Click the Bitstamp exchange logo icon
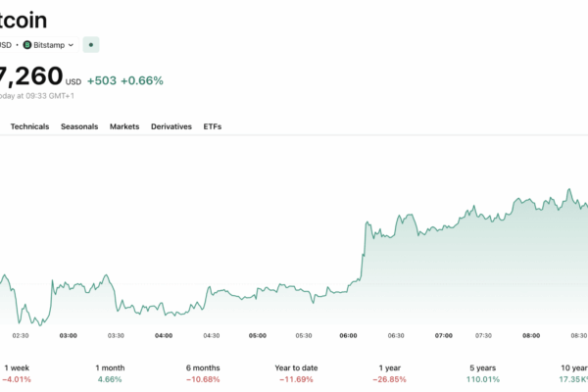The height and width of the screenshot is (392, 588). (x=27, y=45)
